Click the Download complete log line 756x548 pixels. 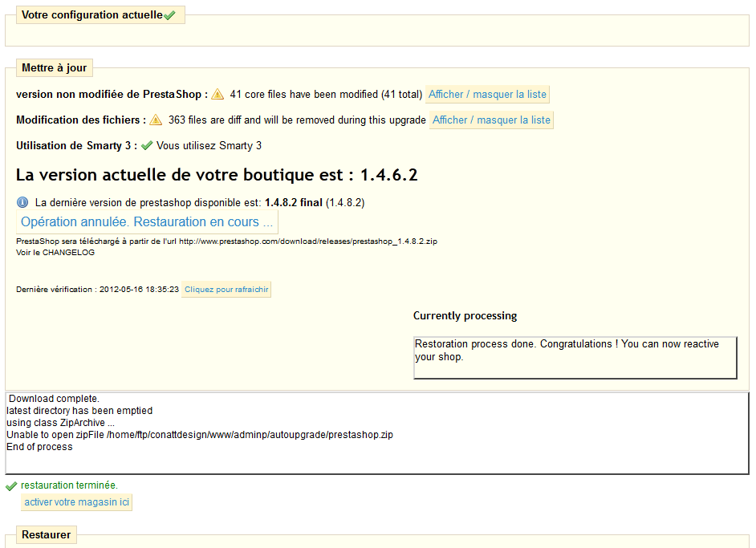(x=54, y=399)
